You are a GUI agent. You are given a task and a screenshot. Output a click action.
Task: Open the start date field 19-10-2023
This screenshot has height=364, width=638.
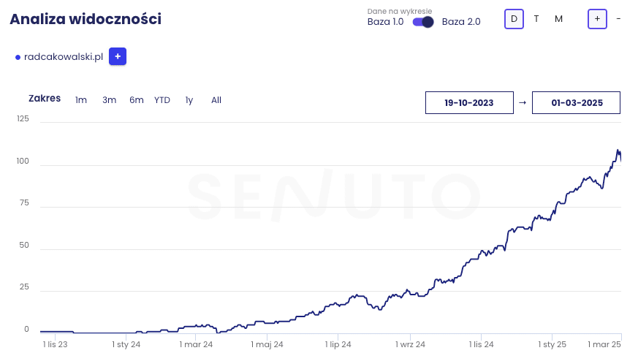click(x=469, y=103)
